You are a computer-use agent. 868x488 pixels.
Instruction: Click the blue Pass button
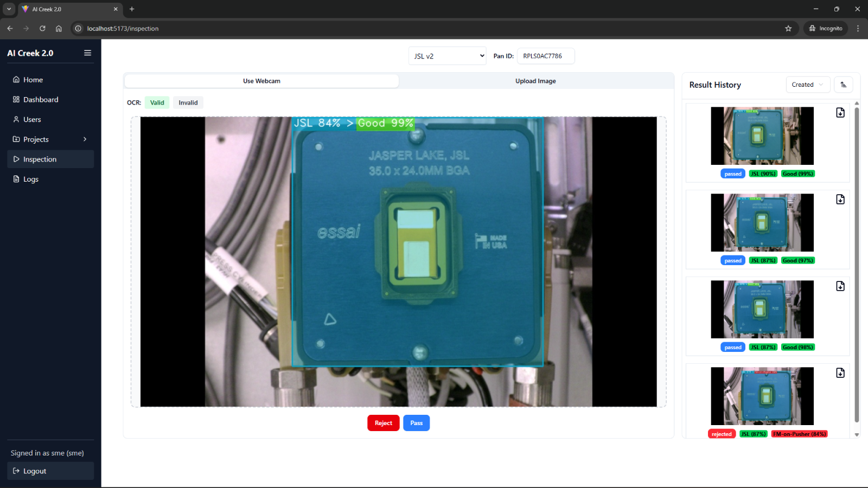pos(417,423)
